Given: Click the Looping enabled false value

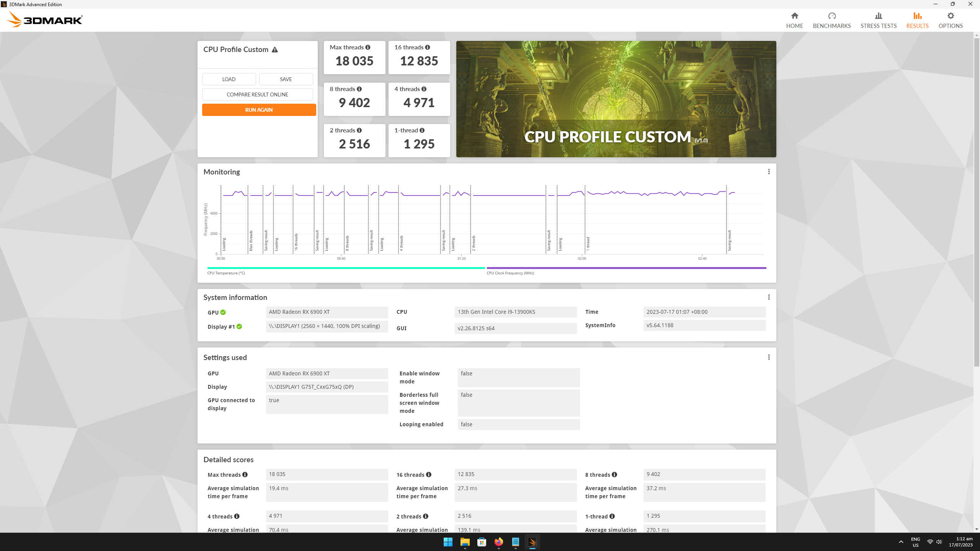Looking at the screenshot, I should point(518,425).
